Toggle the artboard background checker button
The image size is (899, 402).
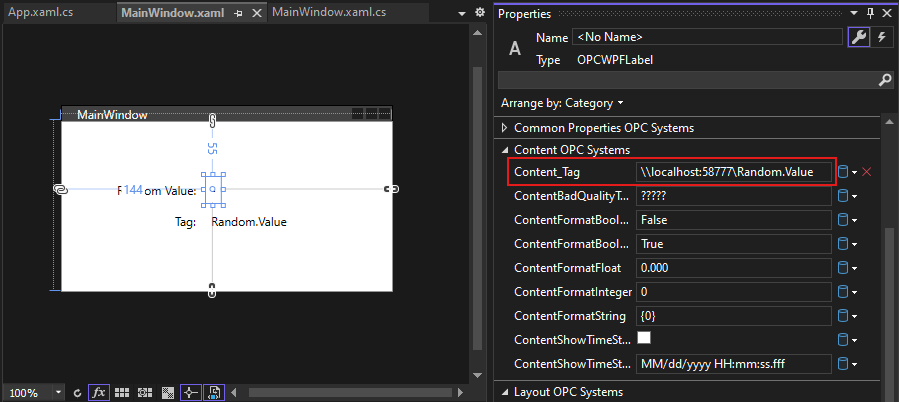168,393
